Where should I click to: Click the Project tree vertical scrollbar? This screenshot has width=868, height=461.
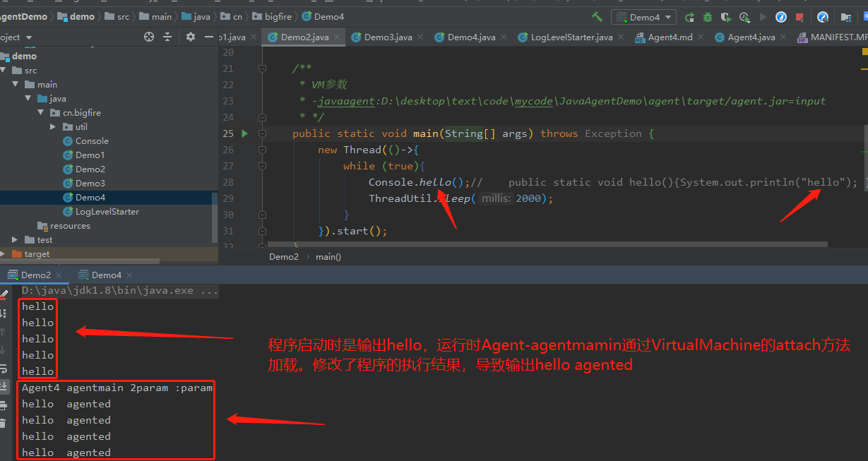(215, 217)
